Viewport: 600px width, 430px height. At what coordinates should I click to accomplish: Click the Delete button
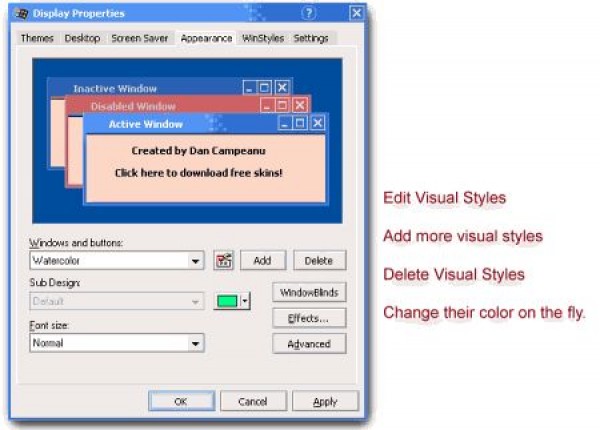tap(319, 261)
